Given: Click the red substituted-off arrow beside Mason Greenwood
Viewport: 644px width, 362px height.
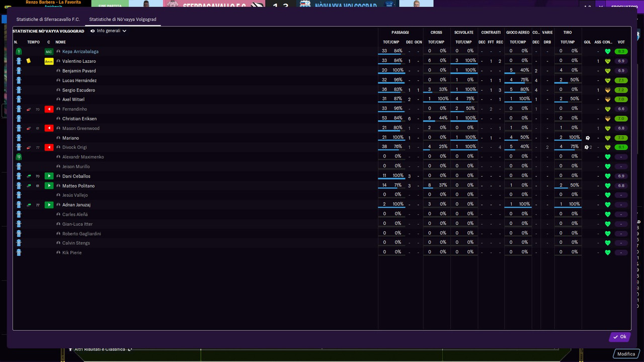Looking at the screenshot, I should tap(49, 128).
